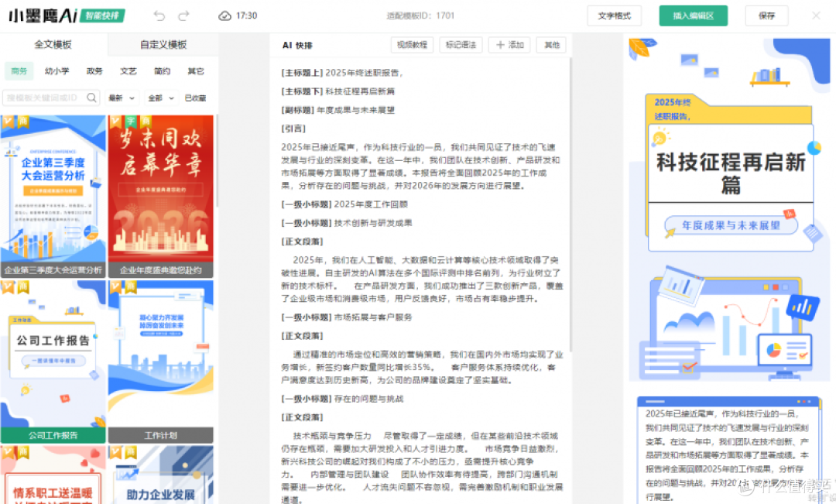Select the 其它 category
The height and width of the screenshot is (504, 836).
click(196, 71)
